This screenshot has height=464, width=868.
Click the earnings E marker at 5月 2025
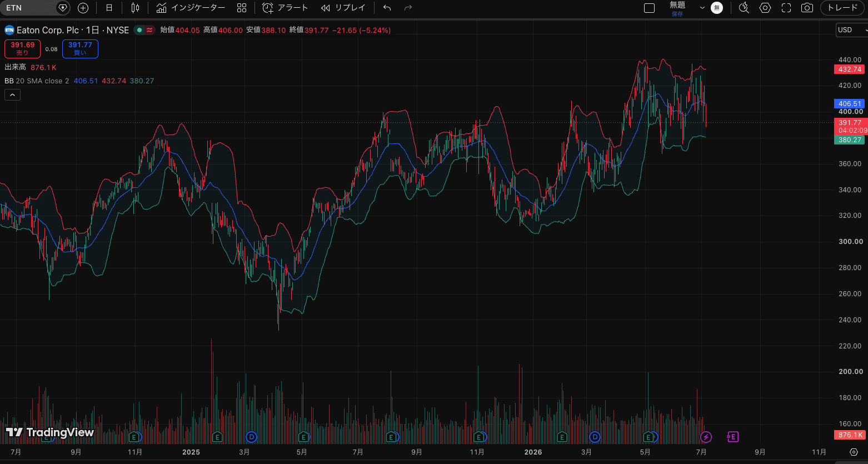pos(303,437)
